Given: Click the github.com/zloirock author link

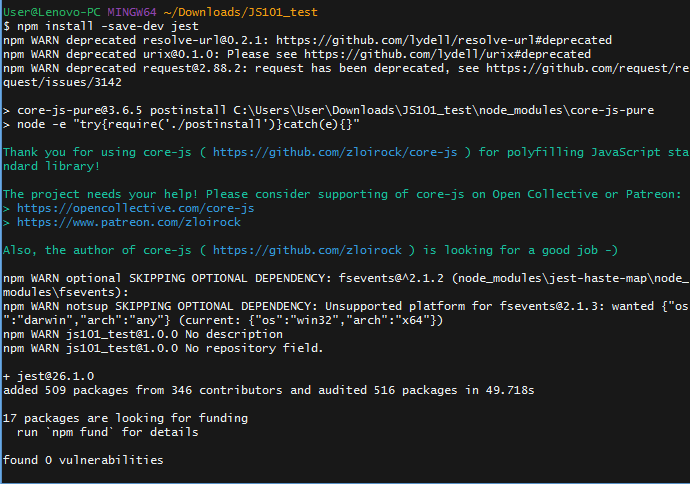Looking at the screenshot, I should (x=307, y=250).
